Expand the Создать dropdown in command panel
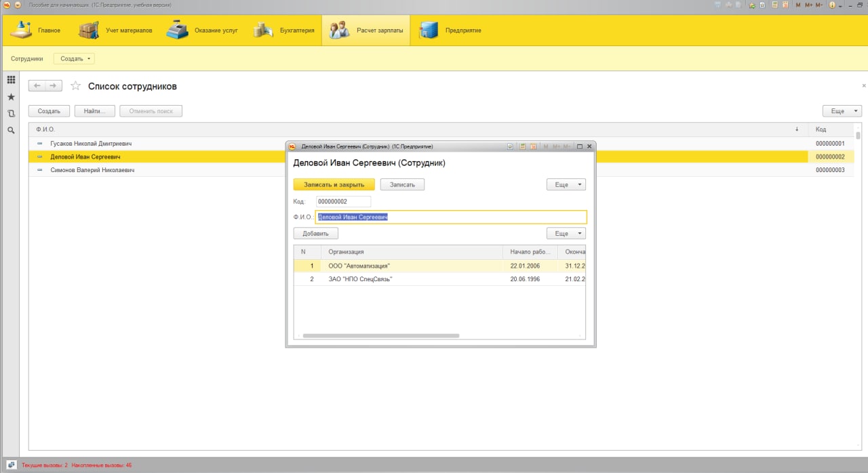868x473 pixels. 75,59
